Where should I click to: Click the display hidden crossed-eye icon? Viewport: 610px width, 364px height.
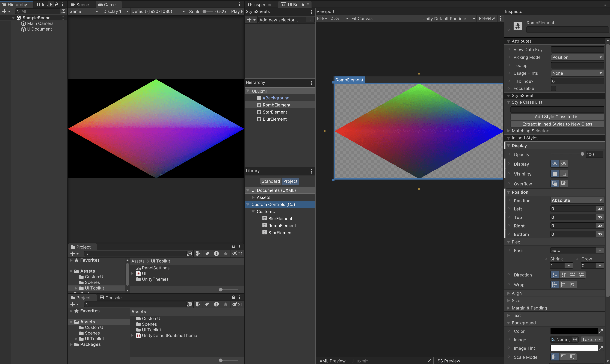click(x=564, y=164)
